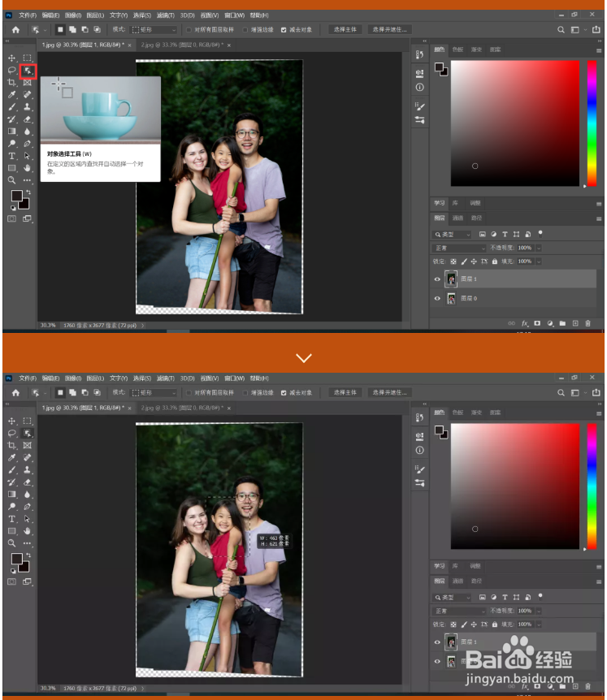
Task: Open the 类型 layer filter dropdown in upper screenshot
Action: click(452, 235)
